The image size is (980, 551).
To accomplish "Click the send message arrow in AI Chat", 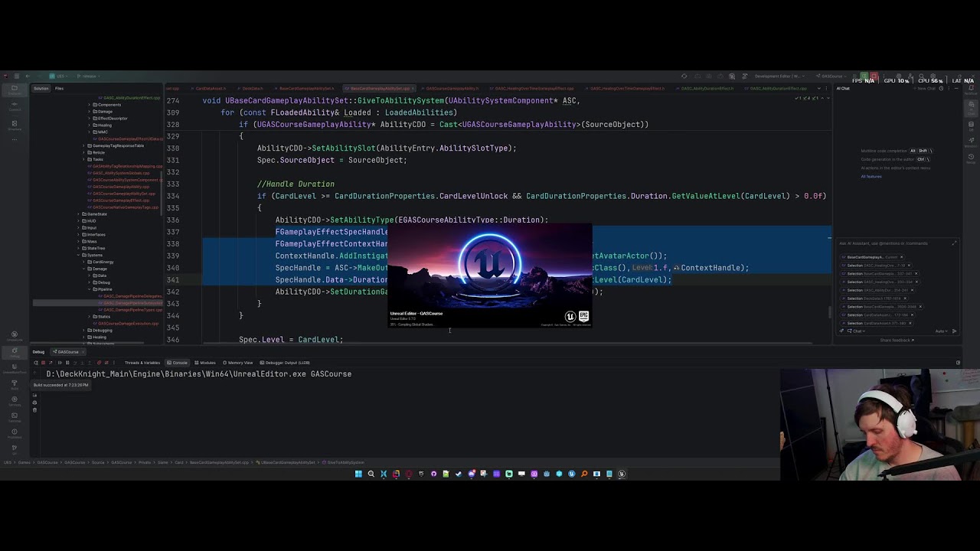I will point(955,331).
